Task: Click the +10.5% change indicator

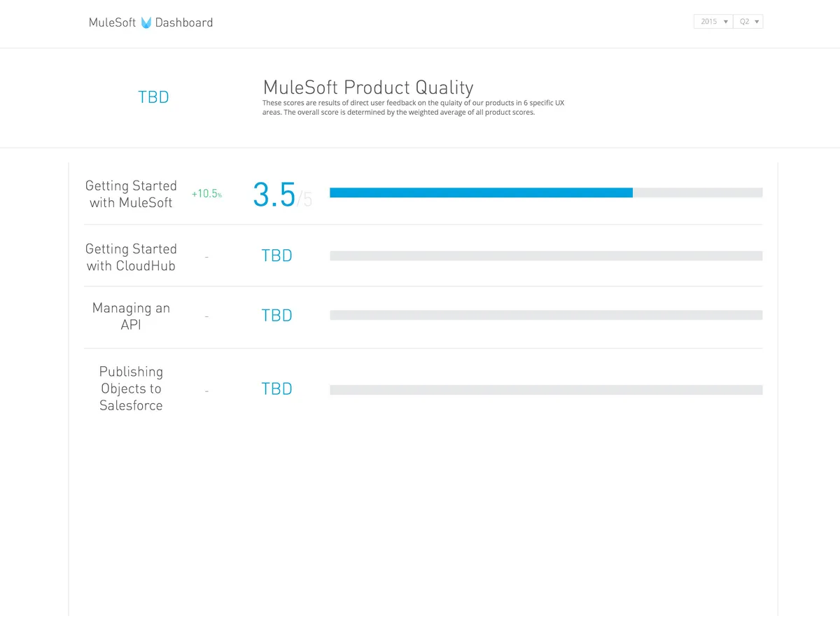Action: point(206,194)
